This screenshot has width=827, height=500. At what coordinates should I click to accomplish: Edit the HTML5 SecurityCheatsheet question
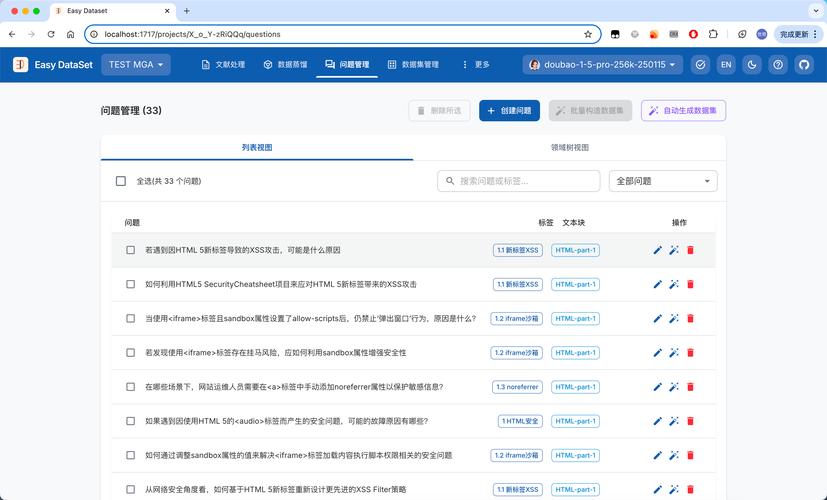657,284
